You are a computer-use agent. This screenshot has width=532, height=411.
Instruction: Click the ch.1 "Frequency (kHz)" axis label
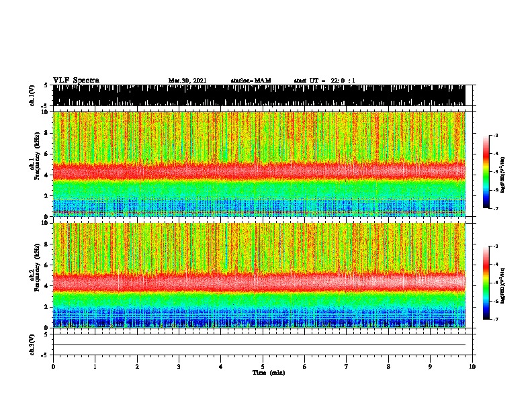click(x=37, y=156)
